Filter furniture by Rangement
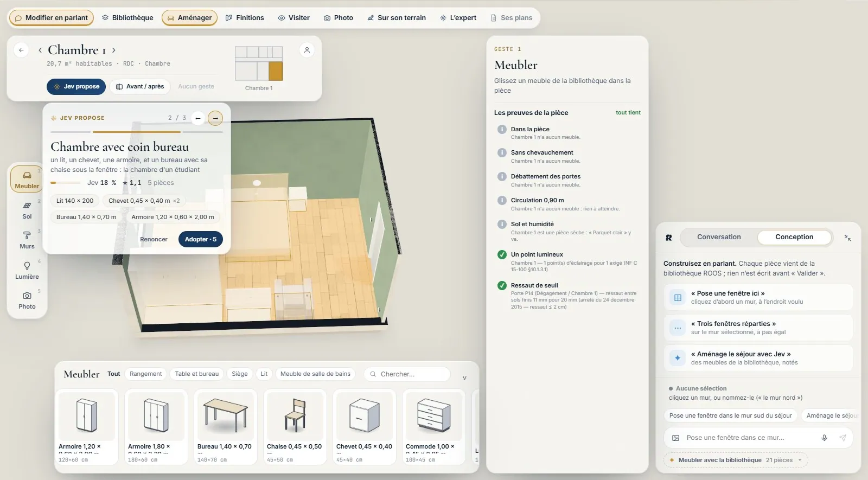Image resolution: width=868 pixels, height=480 pixels. pos(145,374)
